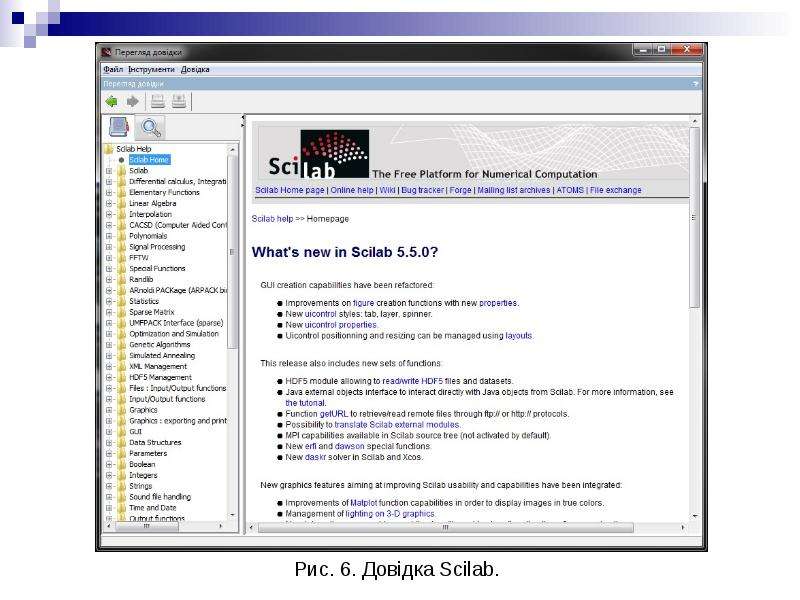Open the Bug tracker link
The image size is (800, 600).
click(x=422, y=190)
